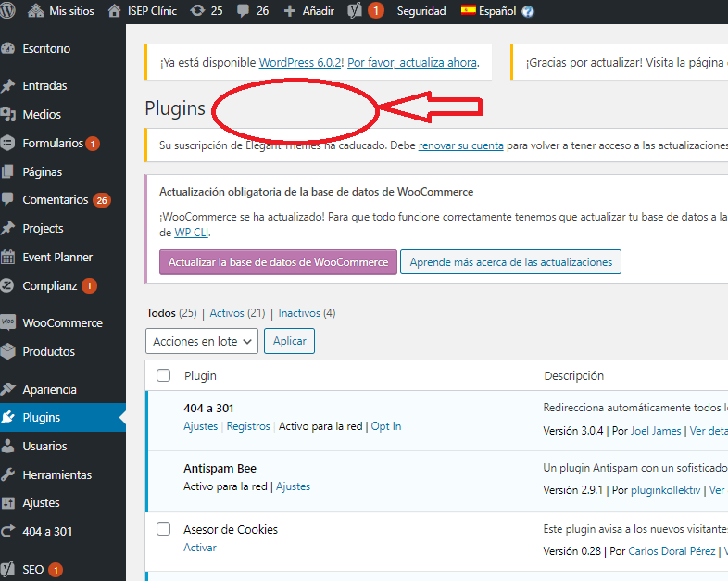Click the Apariencia paintbrush icon

(x=8, y=389)
